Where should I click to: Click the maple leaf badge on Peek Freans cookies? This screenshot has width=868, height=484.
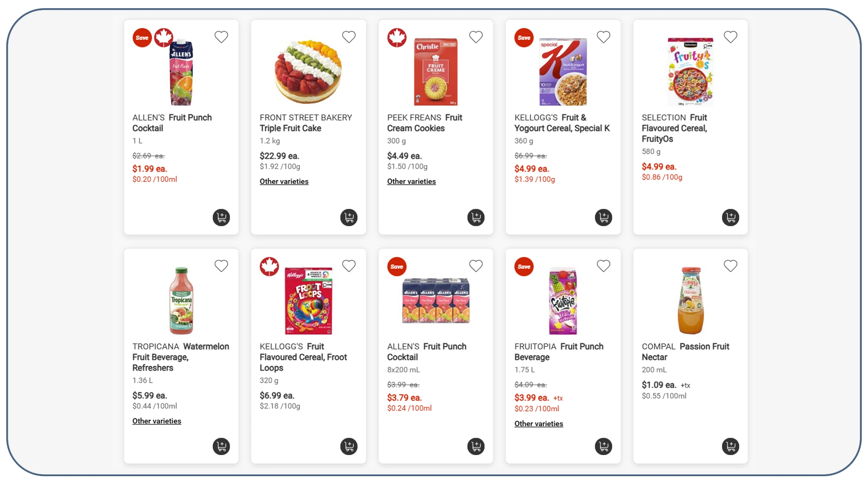[x=397, y=37]
